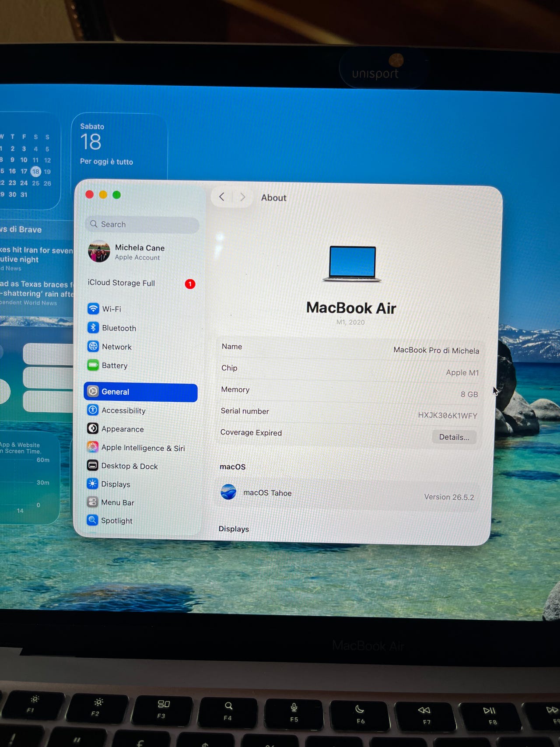Screen dimensions: 560x747
Task: Click the 'Displays' section heading
Action: click(234, 529)
